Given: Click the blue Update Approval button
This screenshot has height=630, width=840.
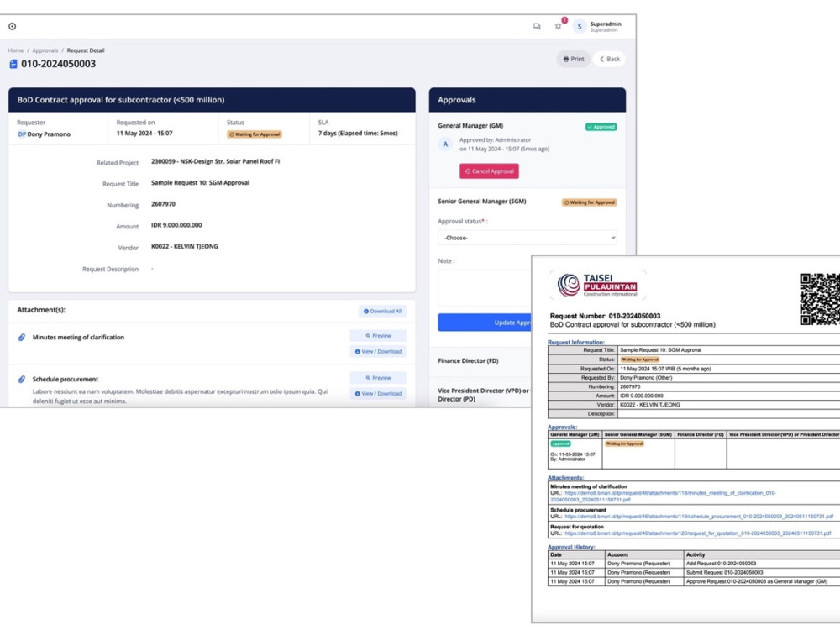Looking at the screenshot, I should coord(485,323).
